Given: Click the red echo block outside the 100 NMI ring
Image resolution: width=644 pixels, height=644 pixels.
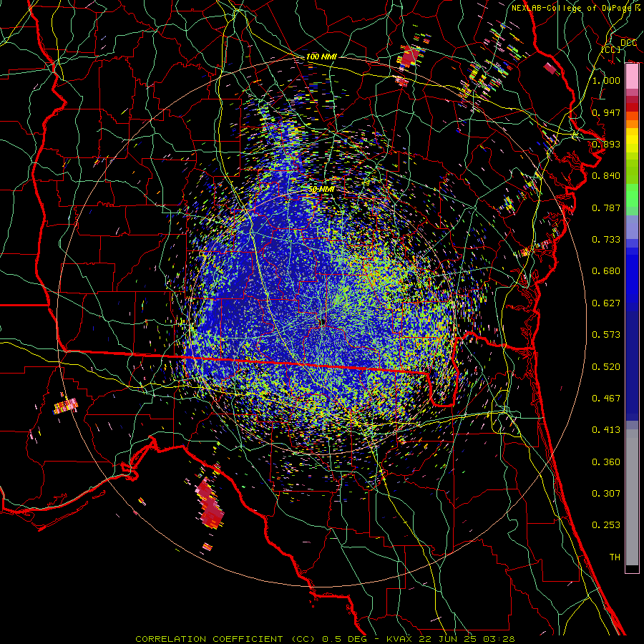Looking at the screenshot, I should coord(409,57).
